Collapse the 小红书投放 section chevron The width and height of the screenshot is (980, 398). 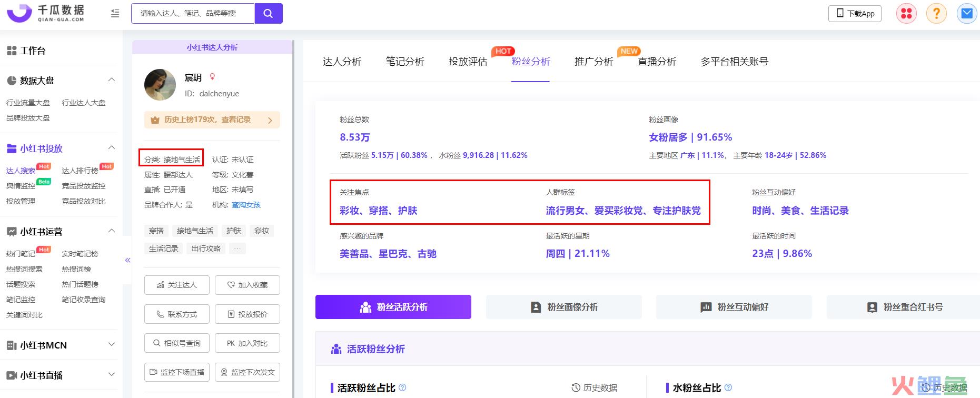(x=111, y=148)
